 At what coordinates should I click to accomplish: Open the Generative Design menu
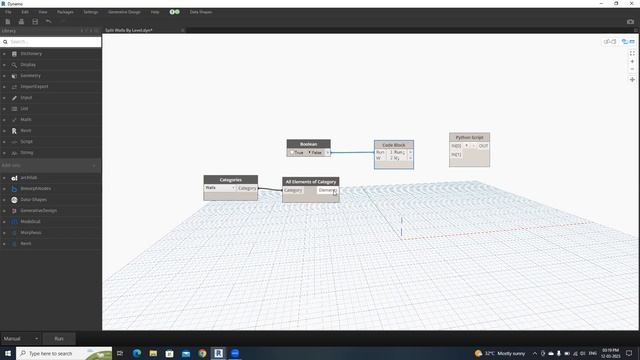click(x=124, y=12)
